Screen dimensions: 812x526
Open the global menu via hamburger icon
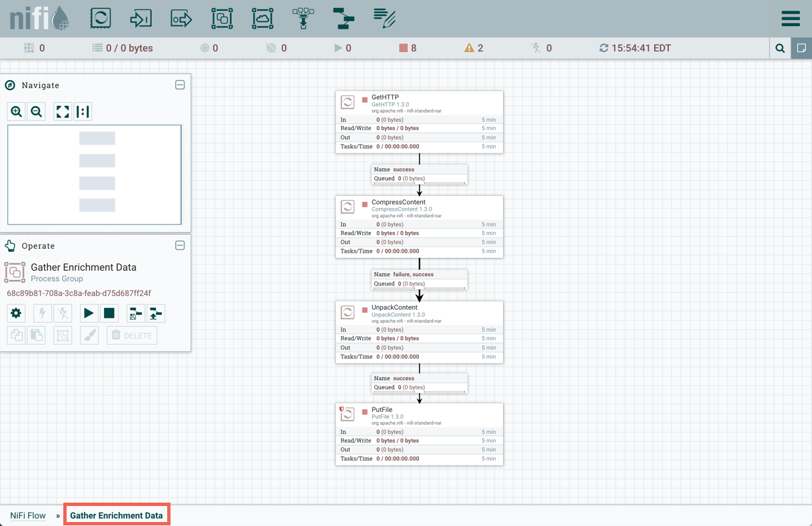(x=791, y=18)
